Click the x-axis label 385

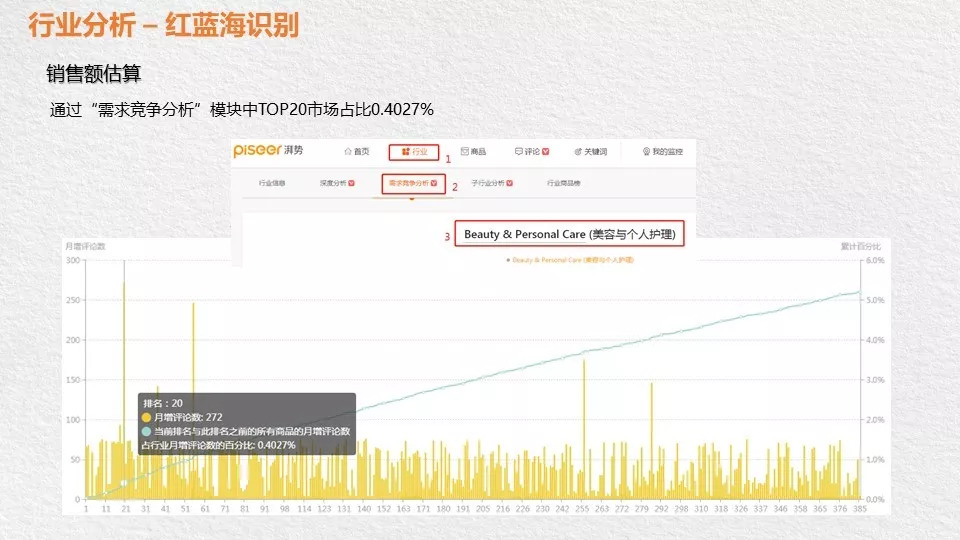point(860,509)
